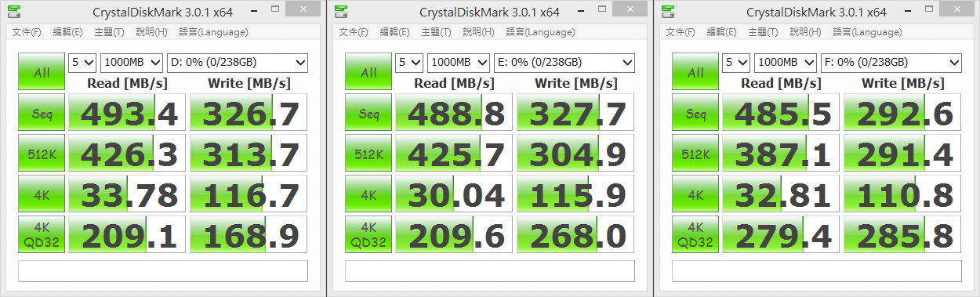Screen dimensions: 980x297
Task: Click the 4K QD32 write value 168.9
Action: pos(249,235)
